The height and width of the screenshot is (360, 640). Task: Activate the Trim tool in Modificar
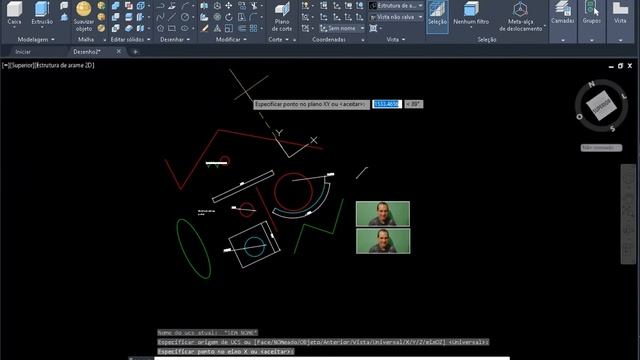[x=254, y=6]
